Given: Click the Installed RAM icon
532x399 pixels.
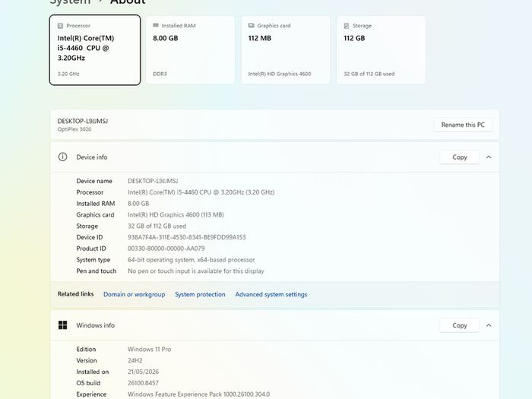Looking at the screenshot, I should (x=156, y=25).
